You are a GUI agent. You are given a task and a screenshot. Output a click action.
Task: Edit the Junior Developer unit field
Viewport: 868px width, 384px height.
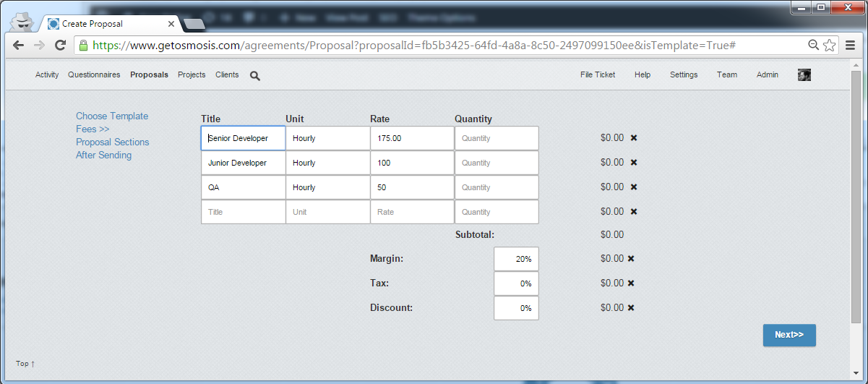[x=328, y=163]
